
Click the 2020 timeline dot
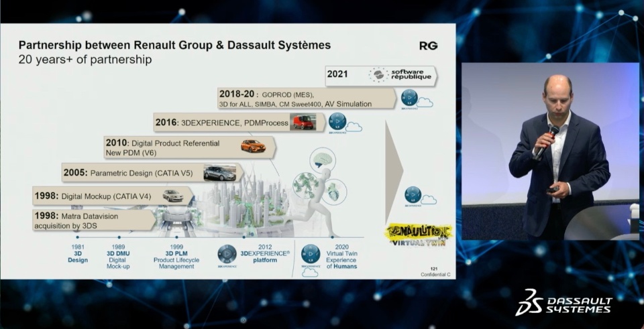click(332, 237)
